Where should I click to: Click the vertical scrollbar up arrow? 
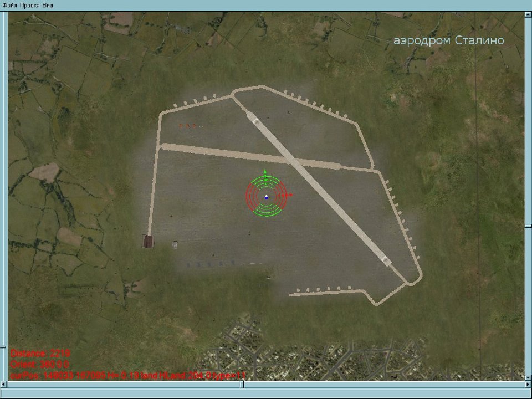click(528, 14)
